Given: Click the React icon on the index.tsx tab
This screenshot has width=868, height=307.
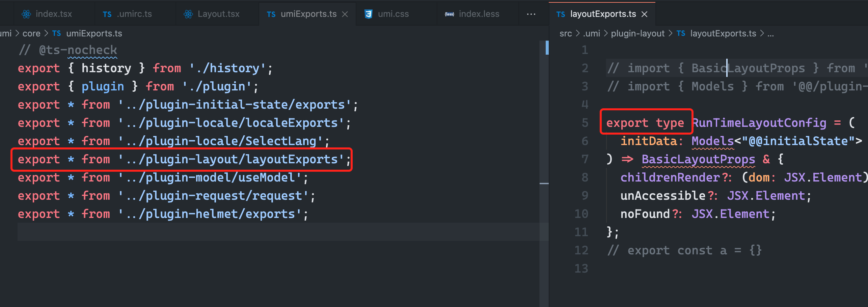Looking at the screenshot, I should pyautogui.click(x=26, y=14).
